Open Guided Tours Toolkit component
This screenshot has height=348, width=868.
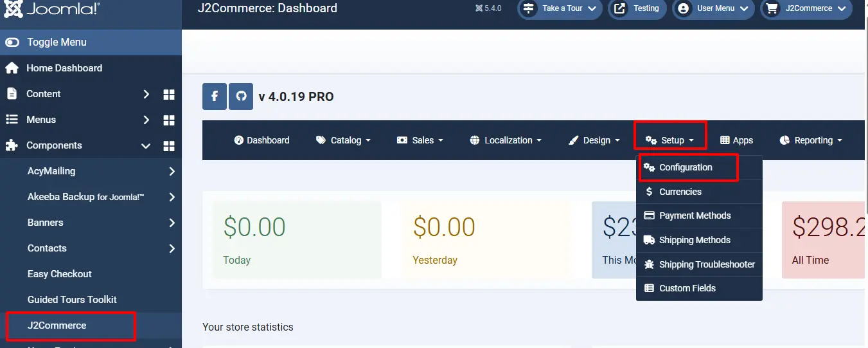(72, 300)
